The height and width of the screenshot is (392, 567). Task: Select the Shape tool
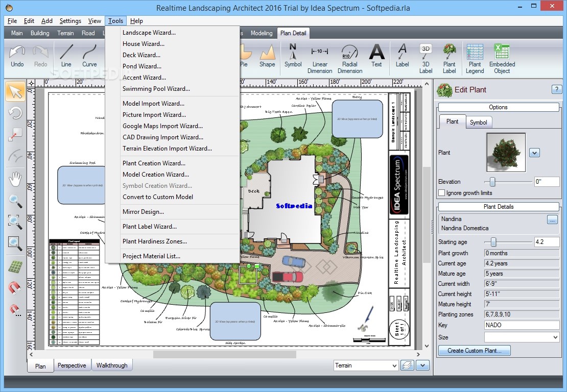pos(267,56)
